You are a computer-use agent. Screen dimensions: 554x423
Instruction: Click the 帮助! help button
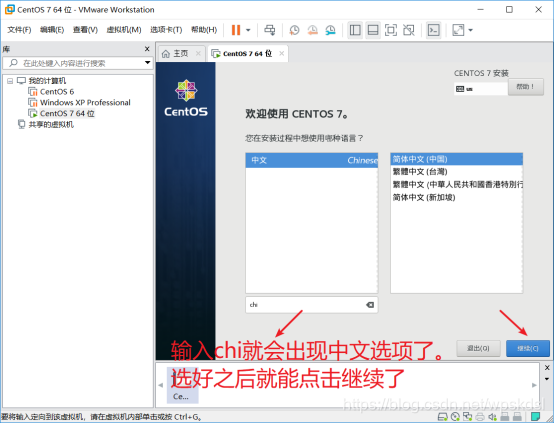[x=526, y=87]
